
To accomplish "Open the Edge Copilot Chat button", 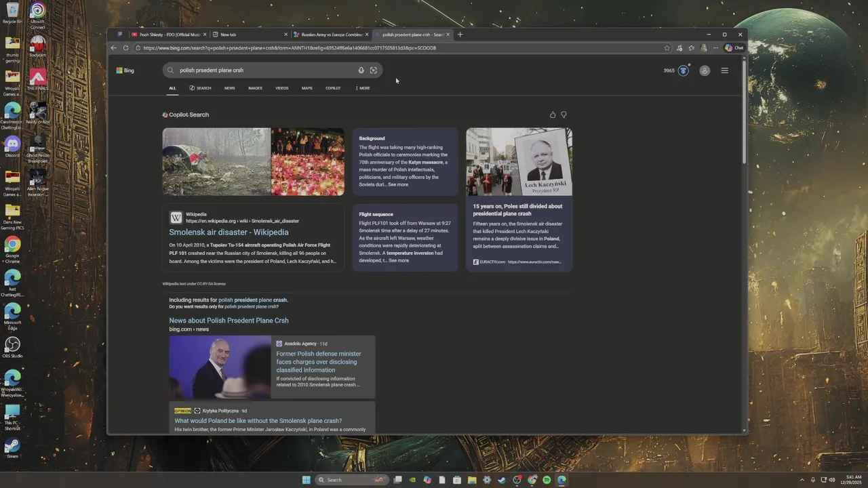I will click(x=734, y=48).
